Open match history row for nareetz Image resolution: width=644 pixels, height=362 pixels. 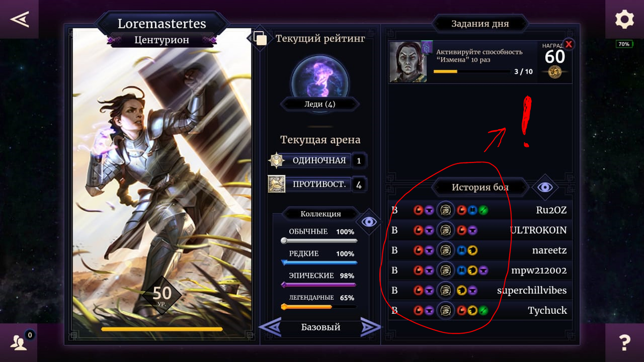[480, 250]
